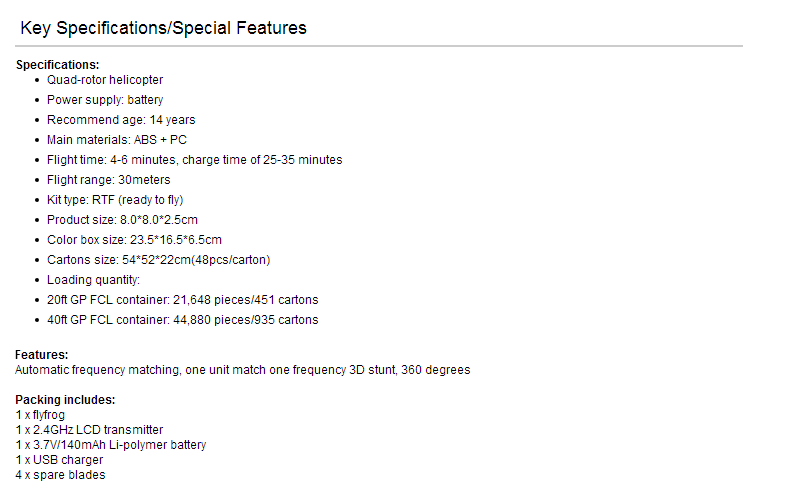Click the 4 x spare blades line
794x504 pixels.
(60, 475)
